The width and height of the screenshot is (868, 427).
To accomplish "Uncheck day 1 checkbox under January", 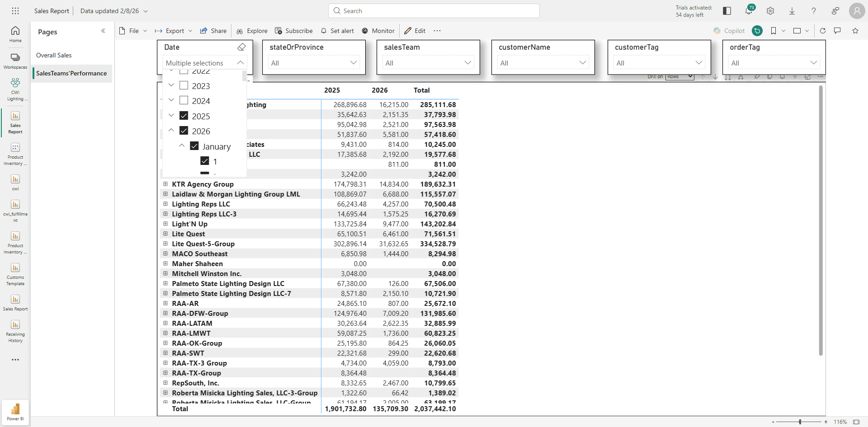I will pos(205,161).
